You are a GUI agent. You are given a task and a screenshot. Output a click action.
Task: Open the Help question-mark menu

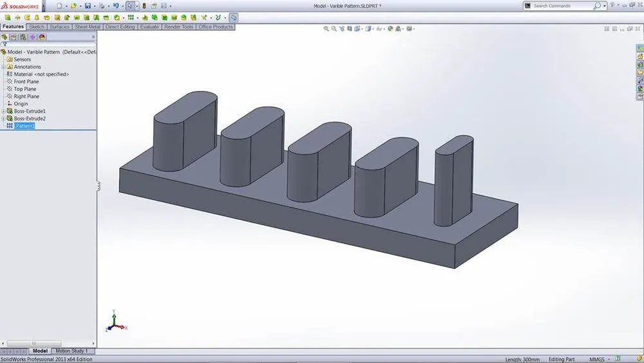pos(612,5)
